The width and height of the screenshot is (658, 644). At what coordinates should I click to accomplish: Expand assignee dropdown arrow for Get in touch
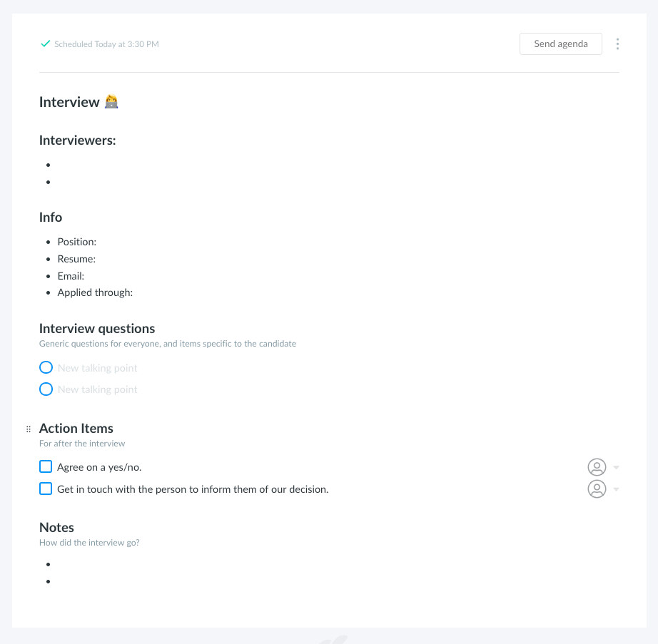616,489
